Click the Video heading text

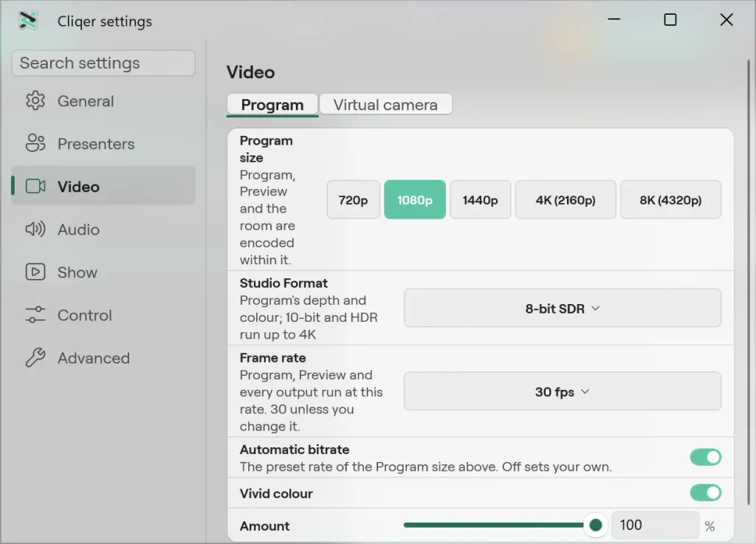click(251, 72)
